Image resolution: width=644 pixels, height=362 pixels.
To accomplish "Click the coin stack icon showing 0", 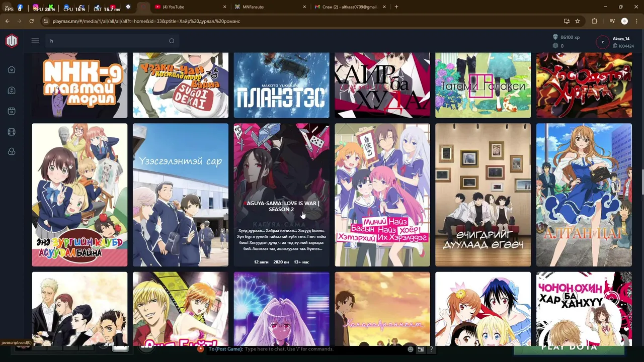I will (555, 46).
